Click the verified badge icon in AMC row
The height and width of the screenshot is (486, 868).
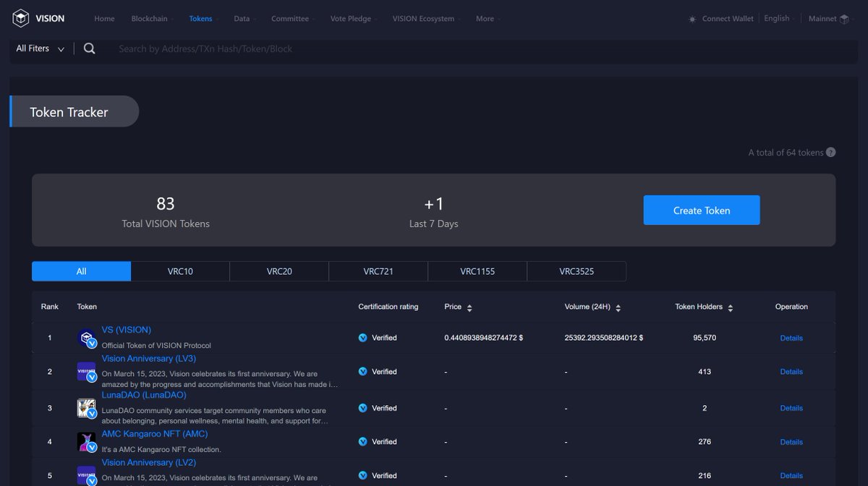[x=363, y=442]
